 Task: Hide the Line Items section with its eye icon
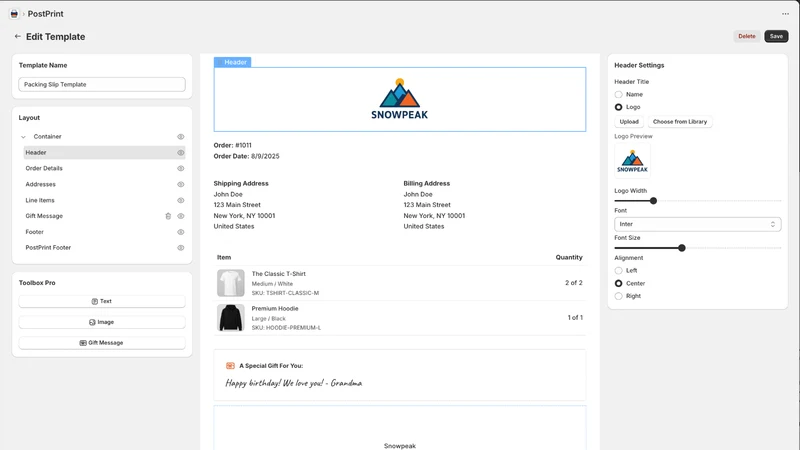181,201
